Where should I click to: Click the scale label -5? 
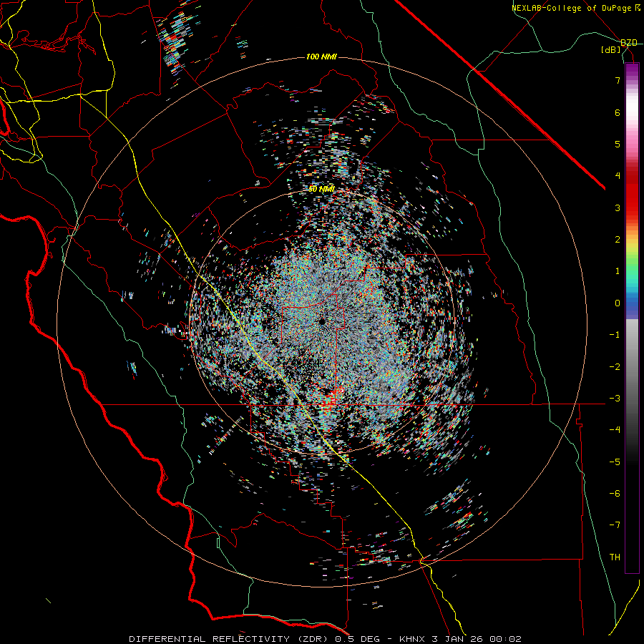pyautogui.click(x=615, y=462)
